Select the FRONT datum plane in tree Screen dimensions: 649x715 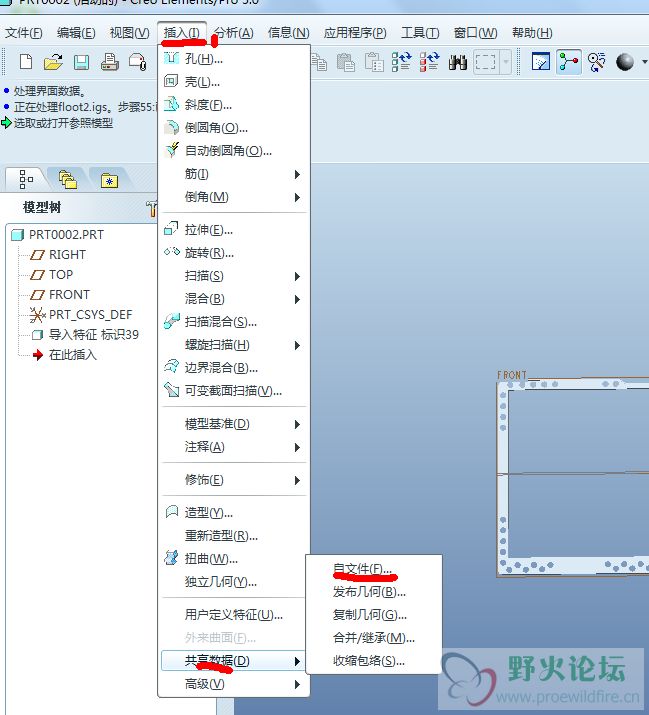69,295
